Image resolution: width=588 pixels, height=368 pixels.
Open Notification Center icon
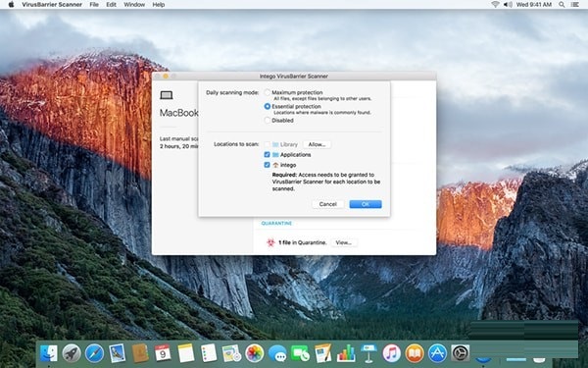tap(575, 5)
